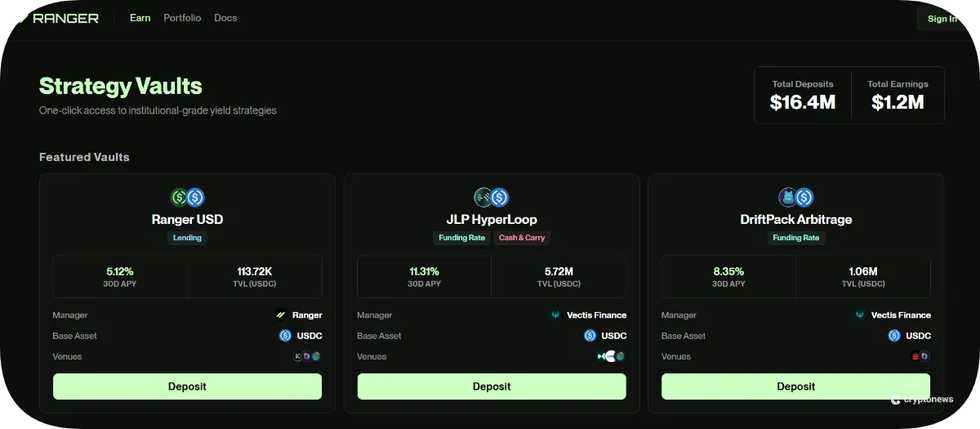Open the Earn tab

(x=140, y=18)
